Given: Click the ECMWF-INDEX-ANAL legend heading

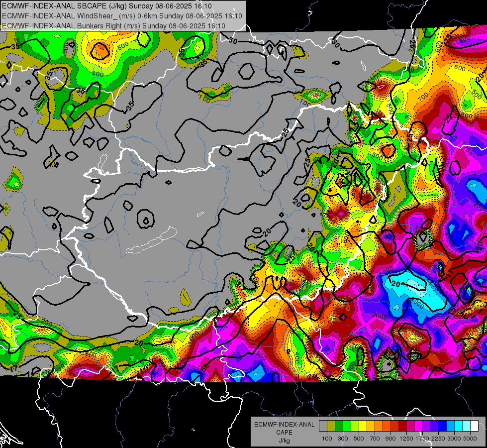Looking at the screenshot, I should (284, 425).
